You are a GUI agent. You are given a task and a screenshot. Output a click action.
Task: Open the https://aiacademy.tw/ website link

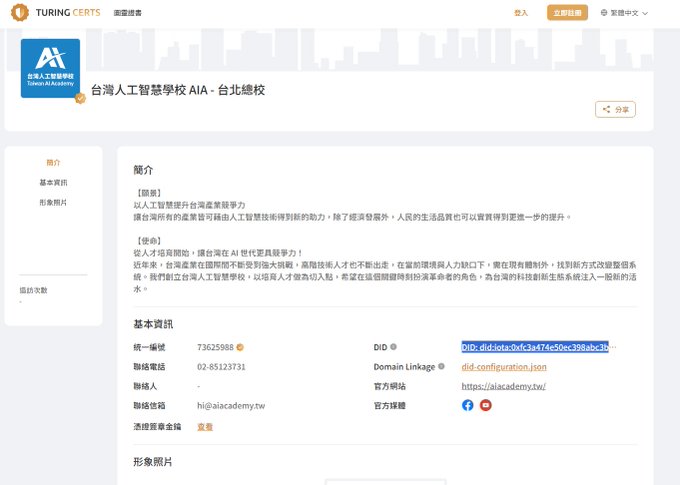[503, 386]
